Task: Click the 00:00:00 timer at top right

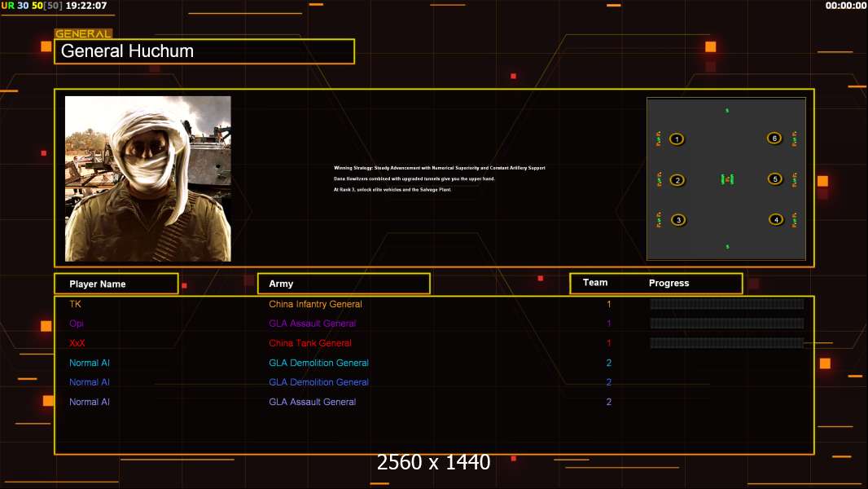Action: tap(846, 6)
